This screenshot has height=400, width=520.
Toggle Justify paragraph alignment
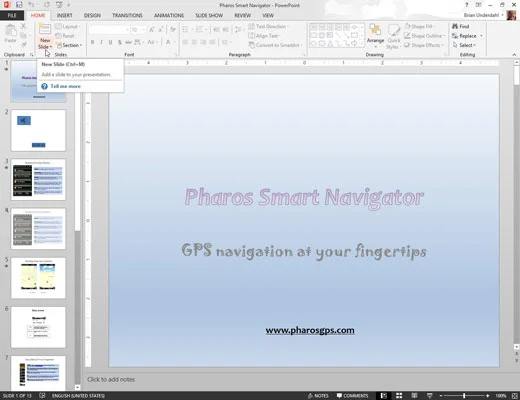(x=212, y=42)
